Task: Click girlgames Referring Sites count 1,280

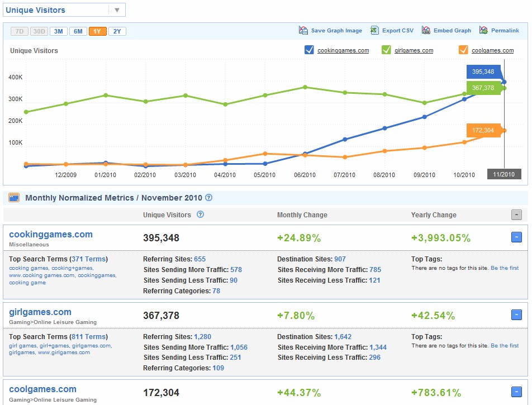Action: pos(202,337)
